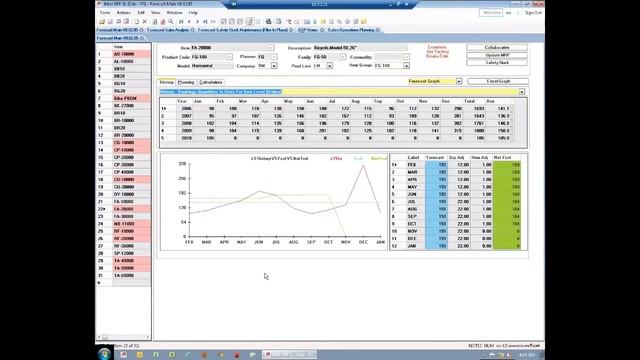Expand the Commodity dropdown
The width and height of the screenshot is (640, 360).
click(406, 57)
